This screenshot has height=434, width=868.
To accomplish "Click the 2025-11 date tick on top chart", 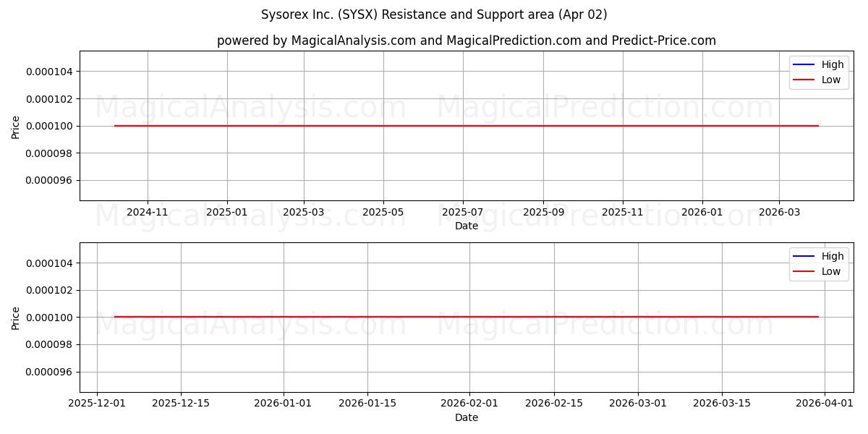I will click(x=623, y=213).
